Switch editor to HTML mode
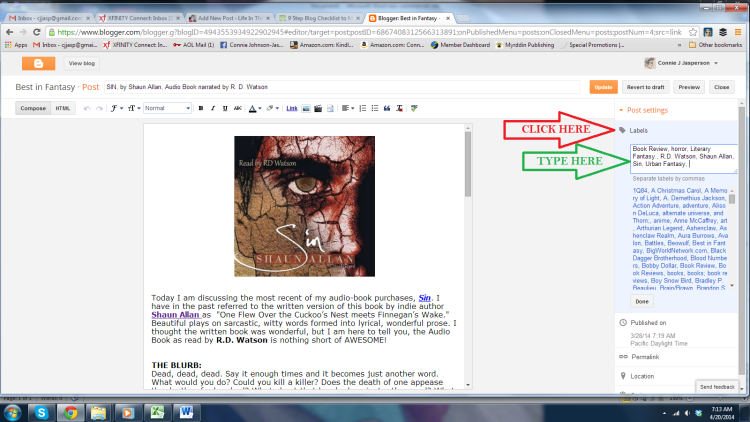Viewport: 750px width, 422px height. [x=62, y=108]
